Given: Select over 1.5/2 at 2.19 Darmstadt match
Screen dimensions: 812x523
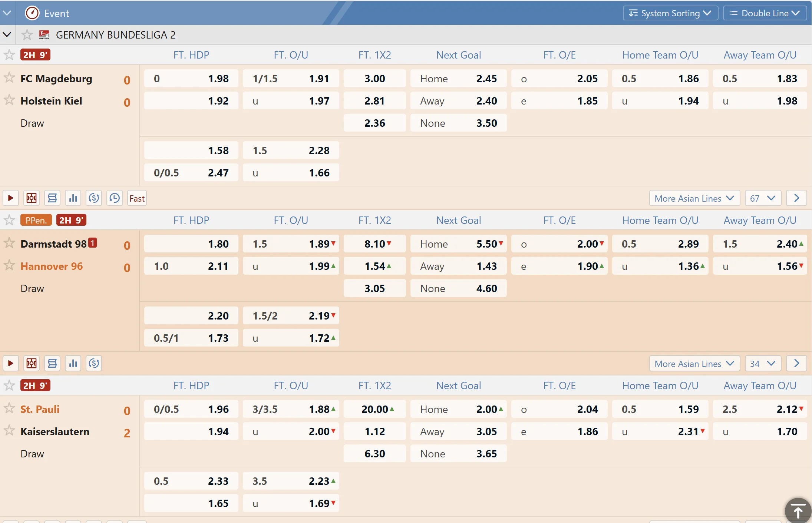Looking at the screenshot, I should pyautogui.click(x=291, y=316).
